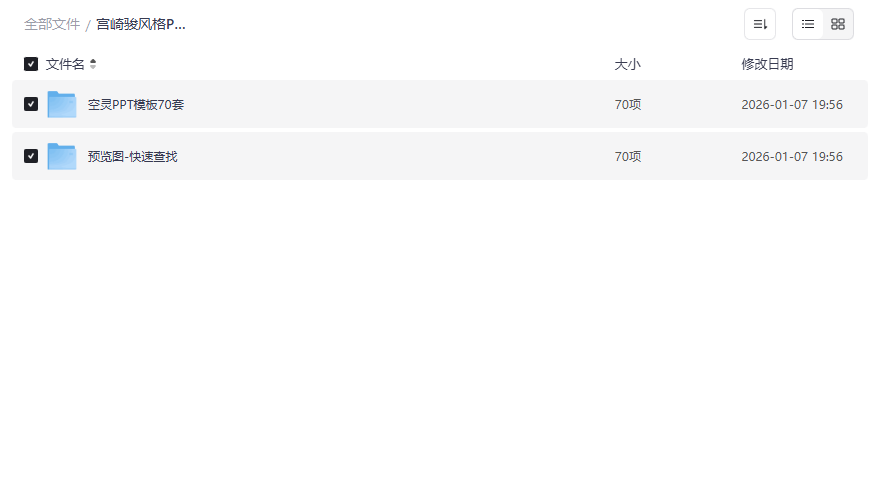Switch to grid view
The height and width of the screenshot is (498, 878).
pyautogui.click(x=838, y=24)
